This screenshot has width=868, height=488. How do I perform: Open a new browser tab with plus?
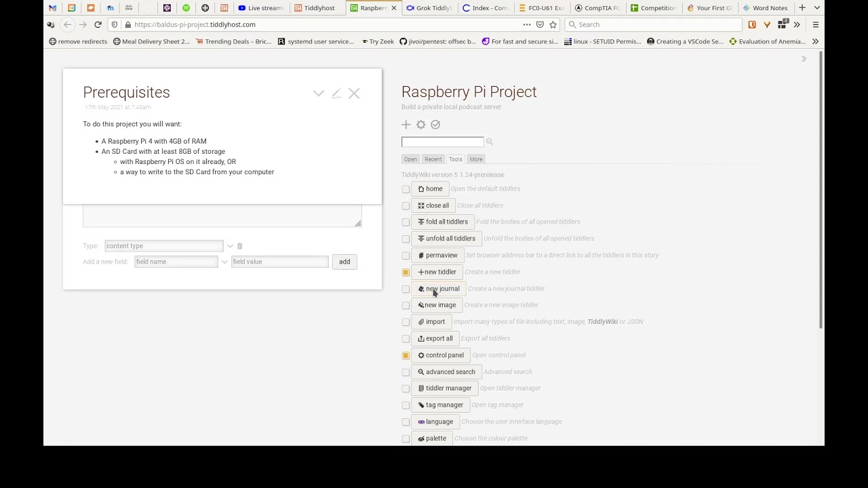[x=802, y=8]
